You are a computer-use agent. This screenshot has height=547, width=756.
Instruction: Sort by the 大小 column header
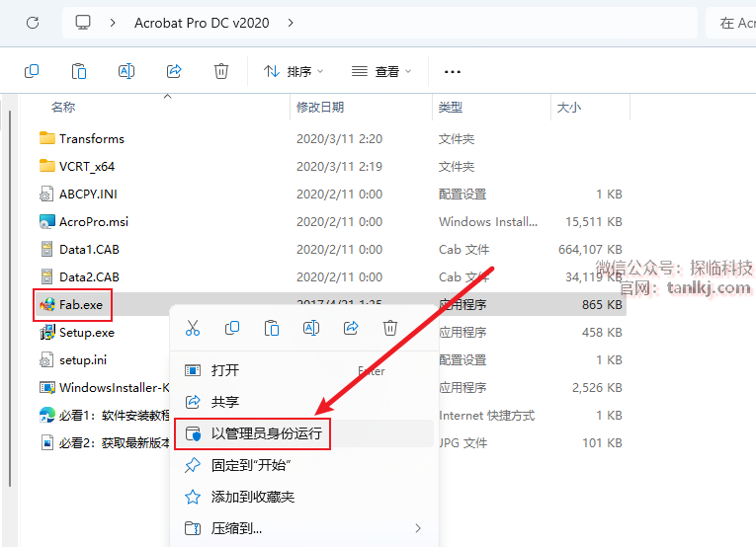click(x=569, y=107)
